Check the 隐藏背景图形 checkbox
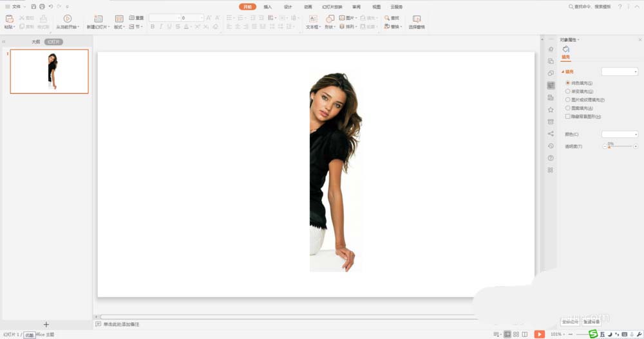Viewport: 644px width, 339px height. tap(567, 116)
